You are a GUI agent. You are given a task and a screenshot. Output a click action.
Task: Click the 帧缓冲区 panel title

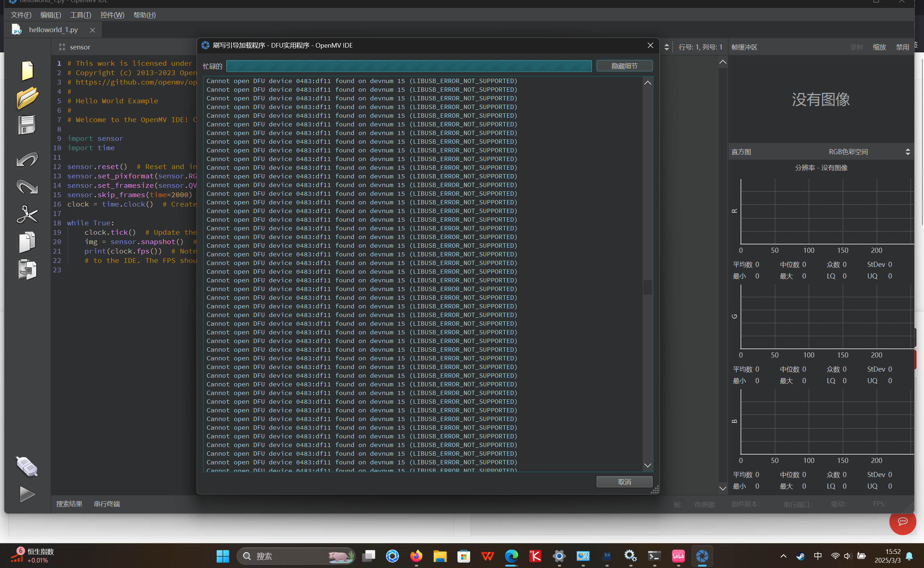point(745,47)
